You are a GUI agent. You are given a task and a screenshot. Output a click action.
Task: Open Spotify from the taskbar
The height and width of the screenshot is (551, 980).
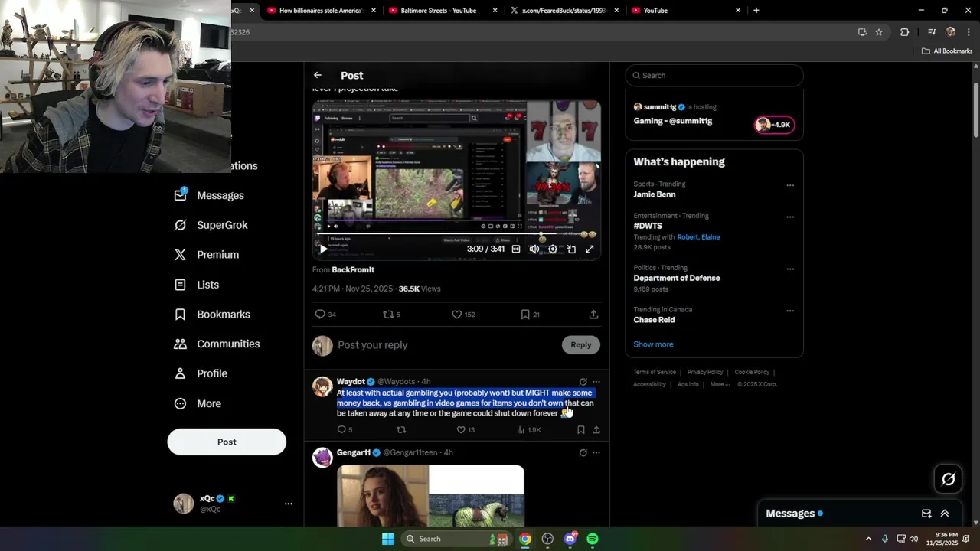[x=593, y=539]
